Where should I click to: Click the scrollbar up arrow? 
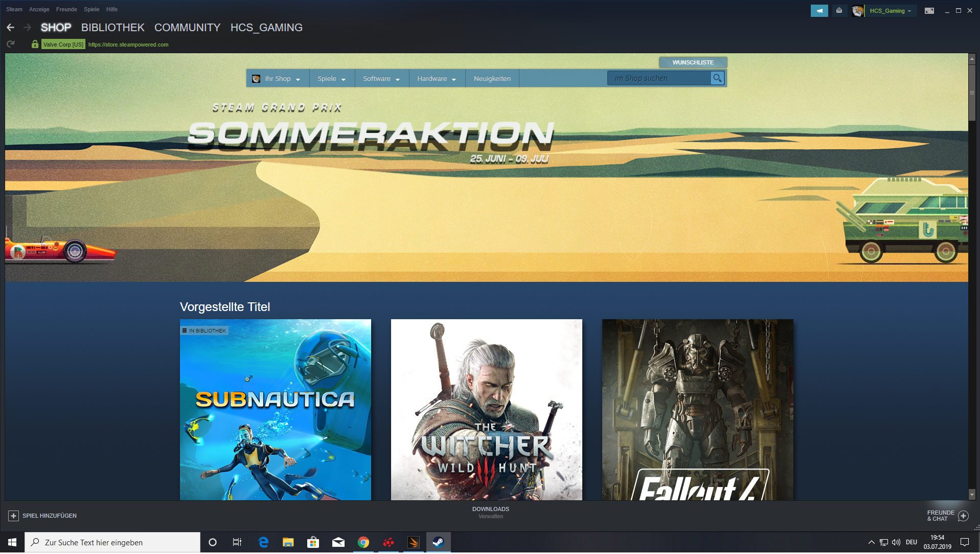[972, 59]
